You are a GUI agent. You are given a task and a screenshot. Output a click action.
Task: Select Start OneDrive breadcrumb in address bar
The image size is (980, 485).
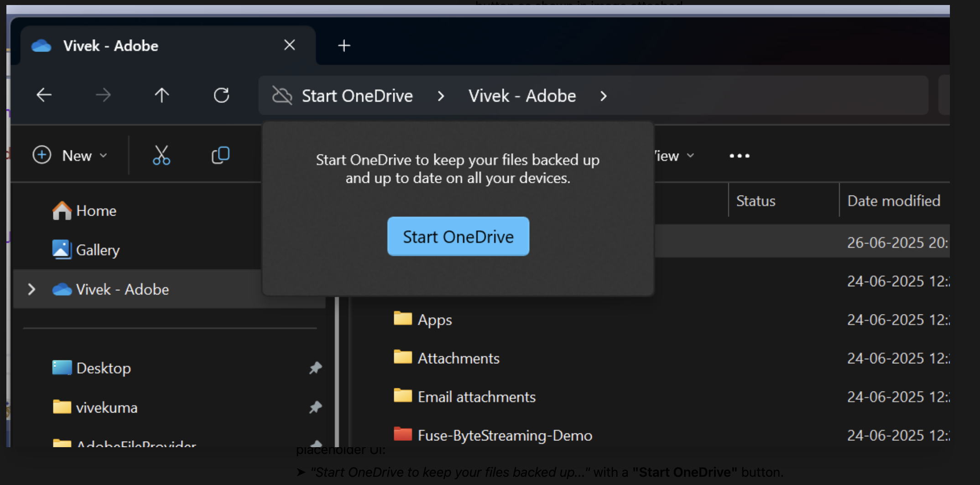click(357, 96)
